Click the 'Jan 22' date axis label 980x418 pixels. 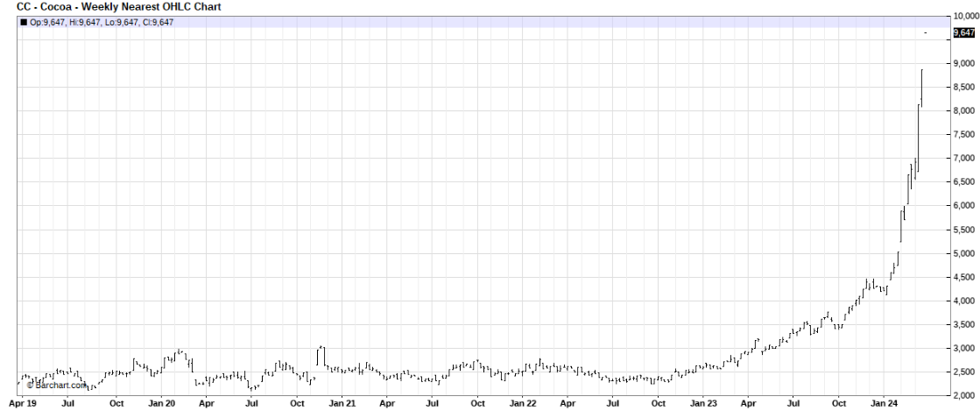pyautogui.click(x=523, y=406)
